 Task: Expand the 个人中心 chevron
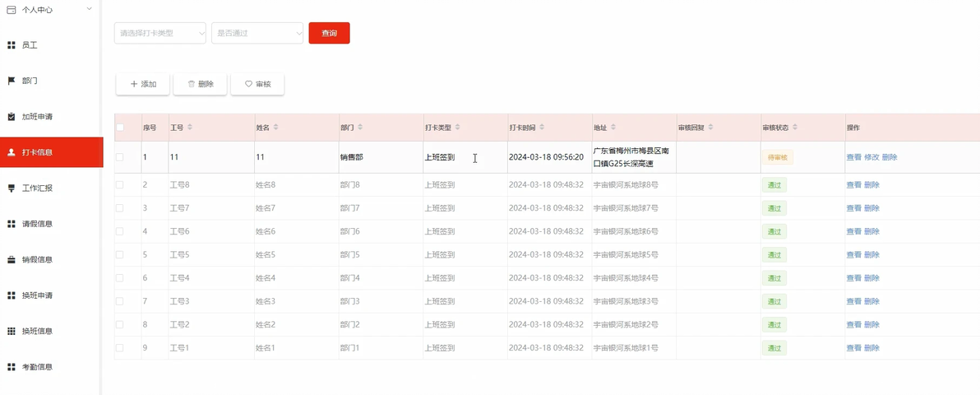(89, 9)
